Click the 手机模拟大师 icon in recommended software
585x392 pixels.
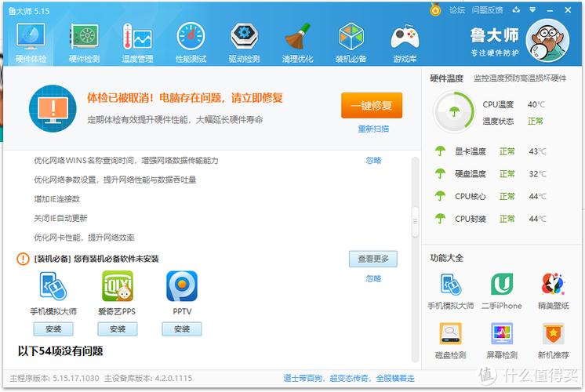(53, 286)
